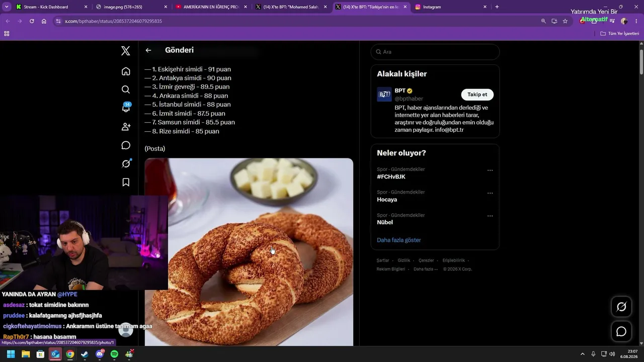Viewport: 644px width, 362px height.
Task: Reload the page in the browser
Action: 32,21
